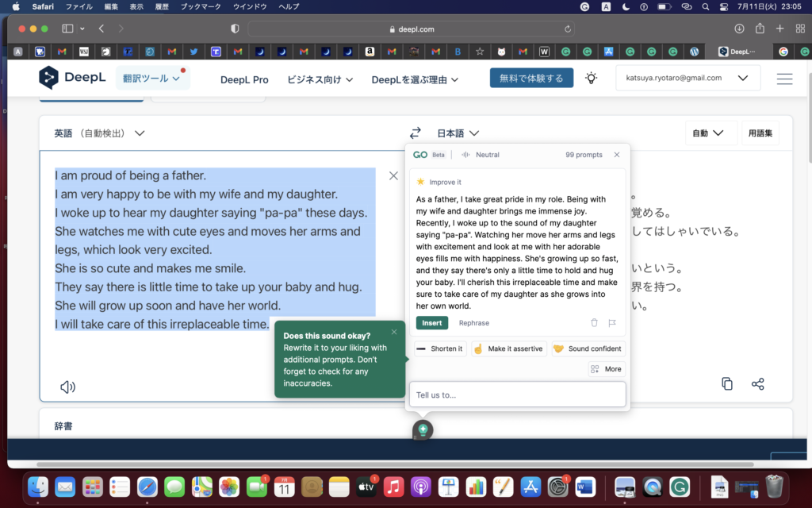This screenshot has width=812, height=508.
Task: Open the 翻訳ツール menu
Action: pos(152,79)
